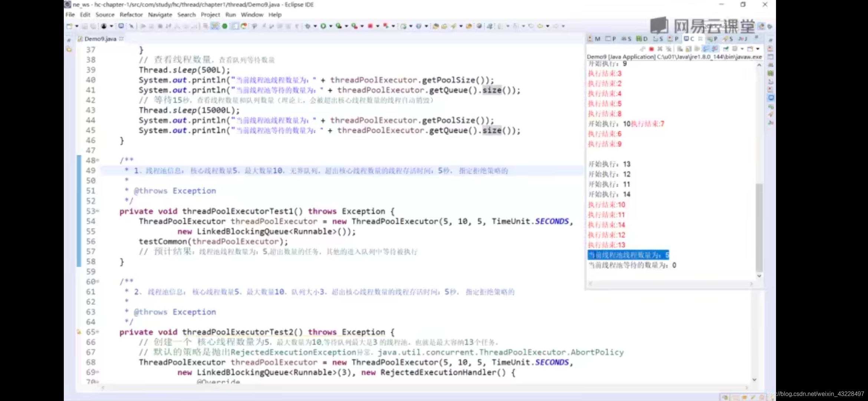Collapse threadPoolExecutorTest2 method at line 65
The height and width of the screenshot is (401, 868).
98,332
